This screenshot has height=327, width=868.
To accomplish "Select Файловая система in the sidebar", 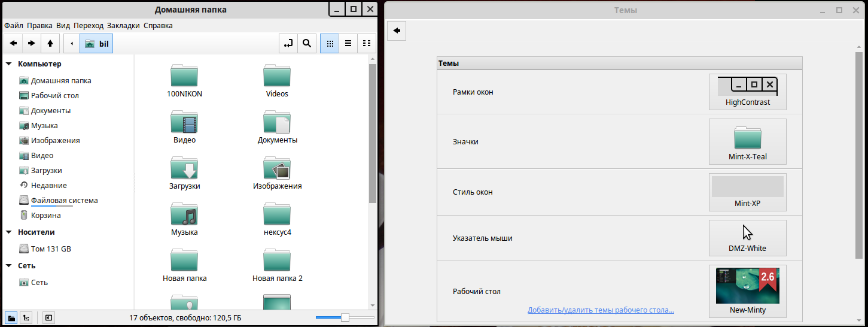I will coord(64,201).
